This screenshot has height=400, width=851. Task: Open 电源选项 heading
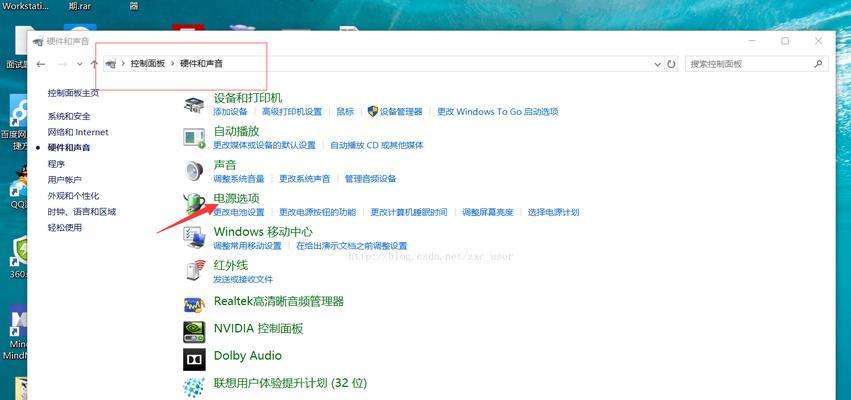237,199
